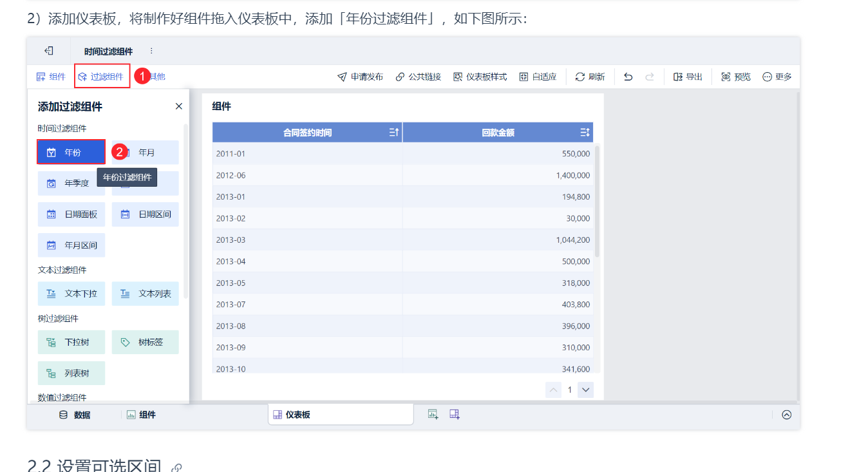
Task: Click the 组件 title of the table widget
Action: (x=222, y=106)
